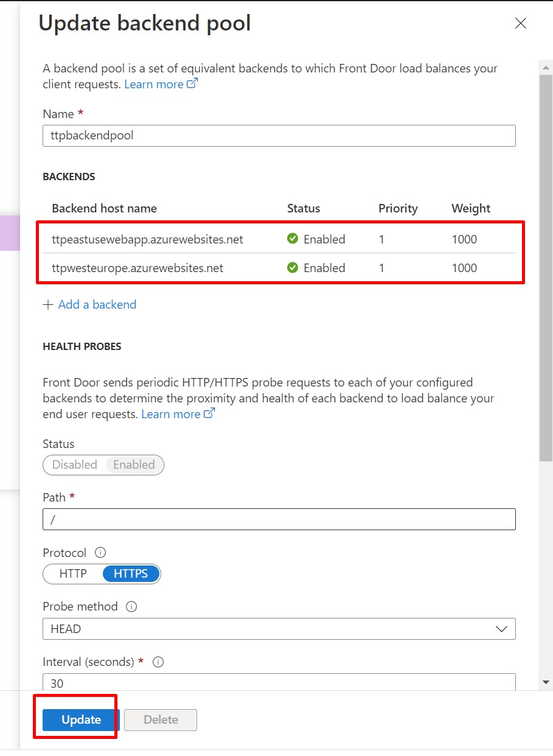553x756 pixels.
Task: Click external link icon in backend pool description
Action: pyautogui.click(x=192, y=84)
